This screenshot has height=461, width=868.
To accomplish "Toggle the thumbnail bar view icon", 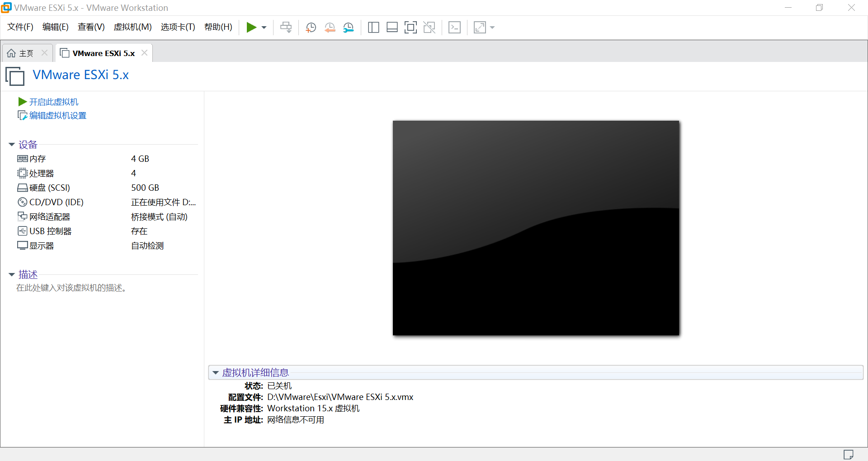I will point(392,28).
